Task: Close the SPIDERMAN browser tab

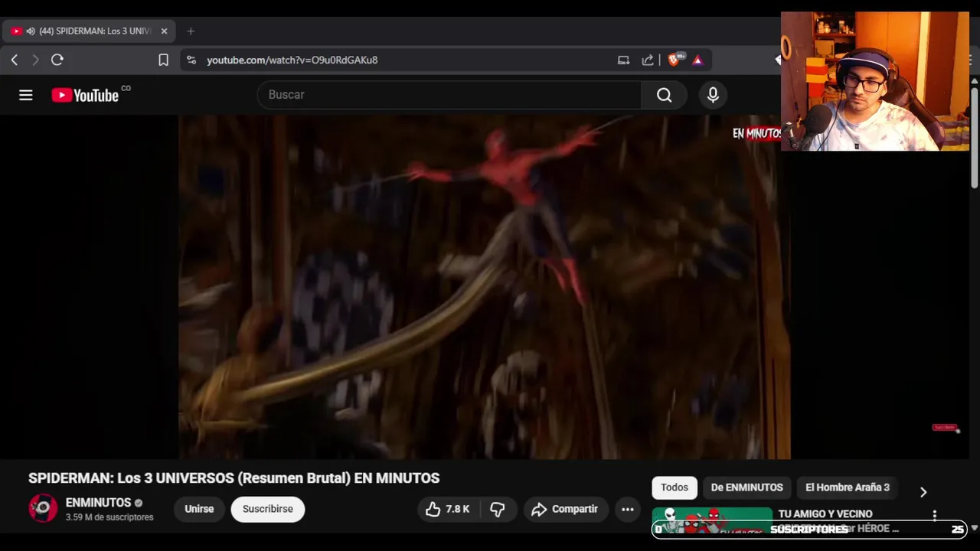Action: coord(164,31)
